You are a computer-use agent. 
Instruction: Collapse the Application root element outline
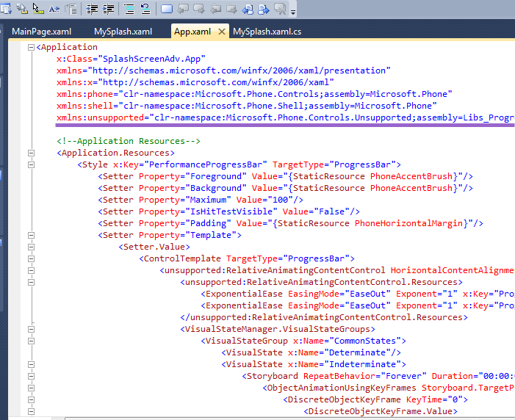31,47
